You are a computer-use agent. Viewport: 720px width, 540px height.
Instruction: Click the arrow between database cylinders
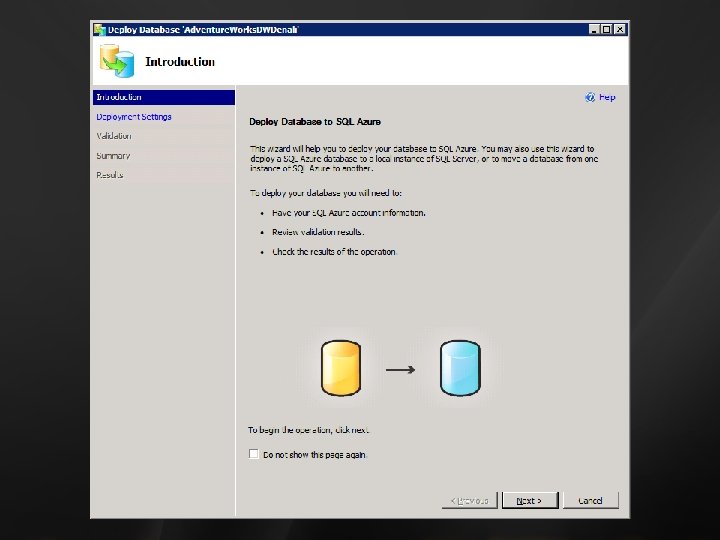tap(400, 370)
